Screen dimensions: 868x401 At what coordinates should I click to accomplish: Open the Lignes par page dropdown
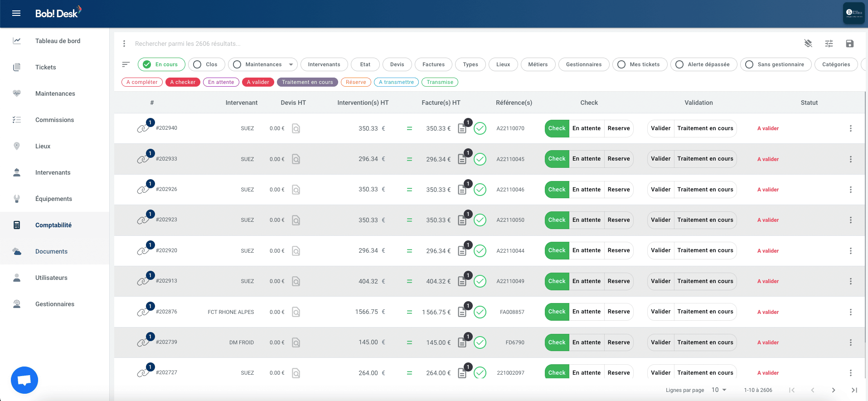point(719,390)
